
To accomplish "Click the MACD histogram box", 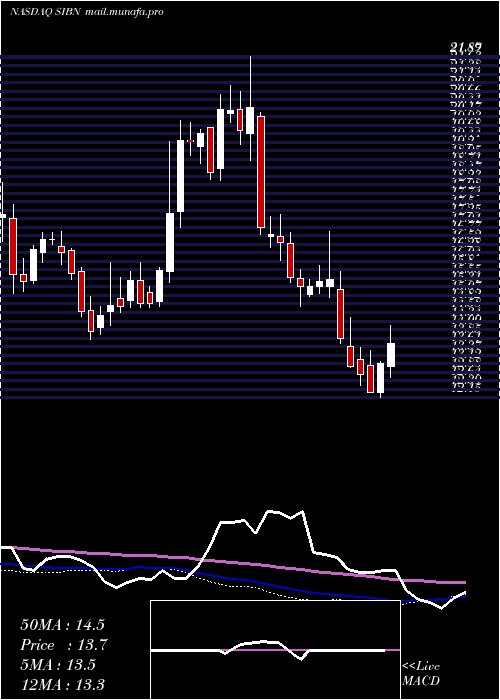I will coord(275,650).
